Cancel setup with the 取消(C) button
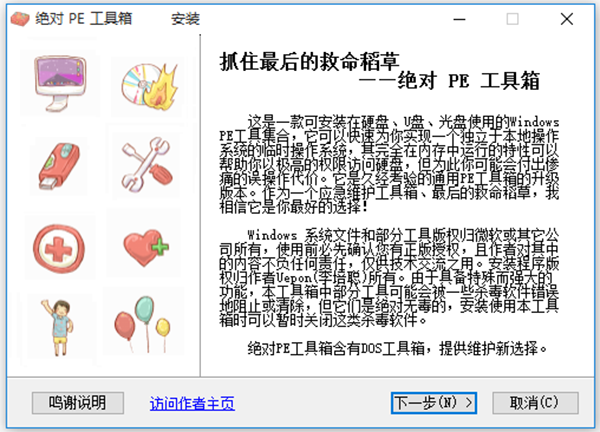Viewport: 600px width, 432px height. (x=535, y=403)
